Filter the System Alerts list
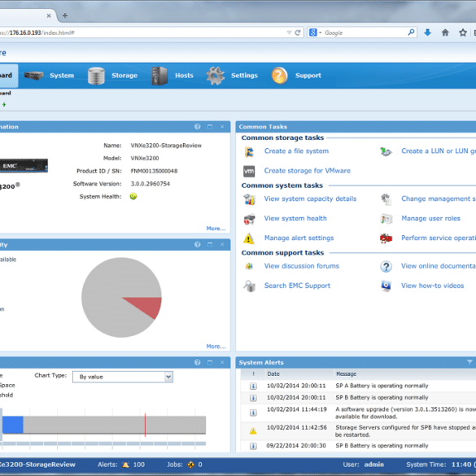This screenshot has width=476, height=476. pyautogui.click(x=469, y=362)
